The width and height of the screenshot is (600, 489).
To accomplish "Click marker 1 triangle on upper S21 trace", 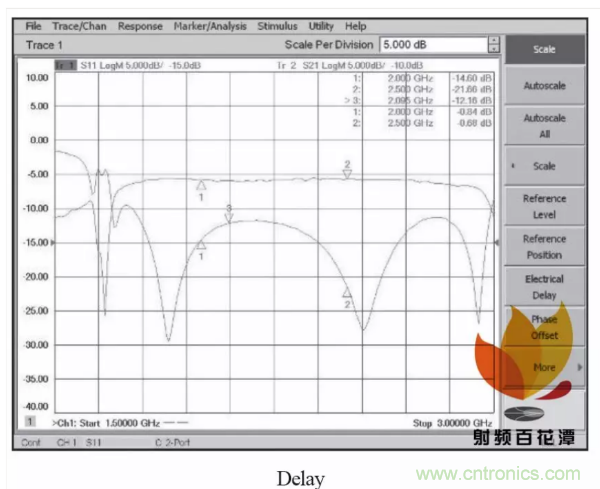I will [201, 185].
